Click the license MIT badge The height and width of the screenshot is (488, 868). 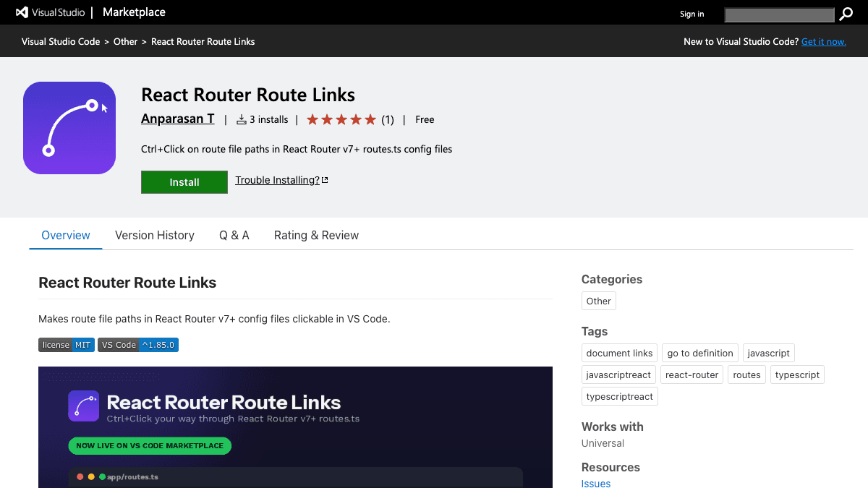[x=67, y=345]
